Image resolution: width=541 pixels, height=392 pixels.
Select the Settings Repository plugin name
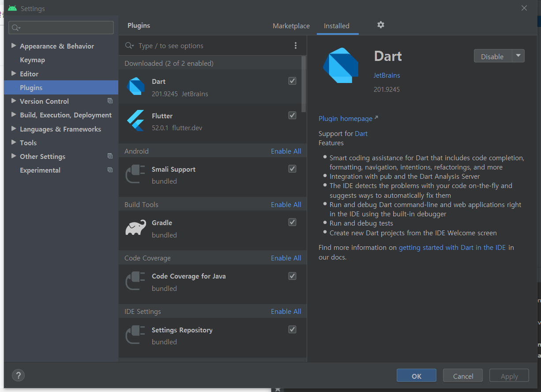tap(182, 330)
